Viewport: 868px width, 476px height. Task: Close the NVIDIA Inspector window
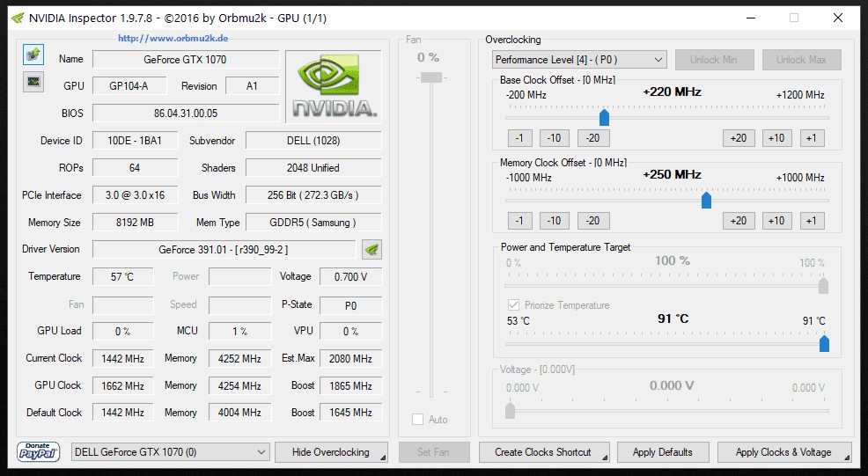click(838, 18)
